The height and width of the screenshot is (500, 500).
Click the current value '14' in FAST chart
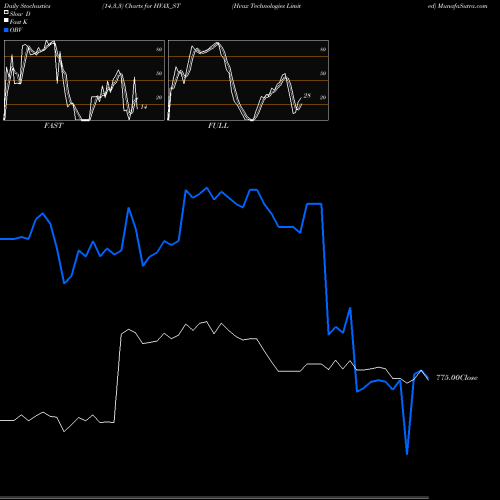(x=144, y=107)
